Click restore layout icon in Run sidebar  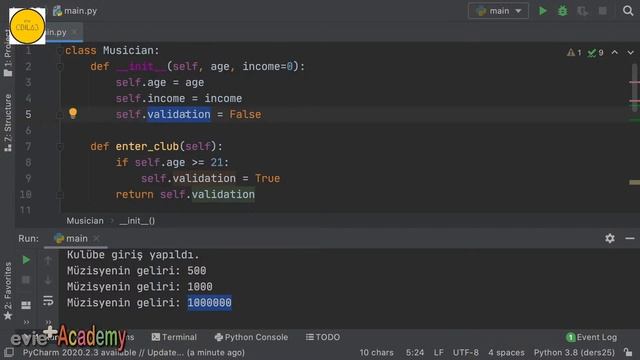click(x=26, y=304)
